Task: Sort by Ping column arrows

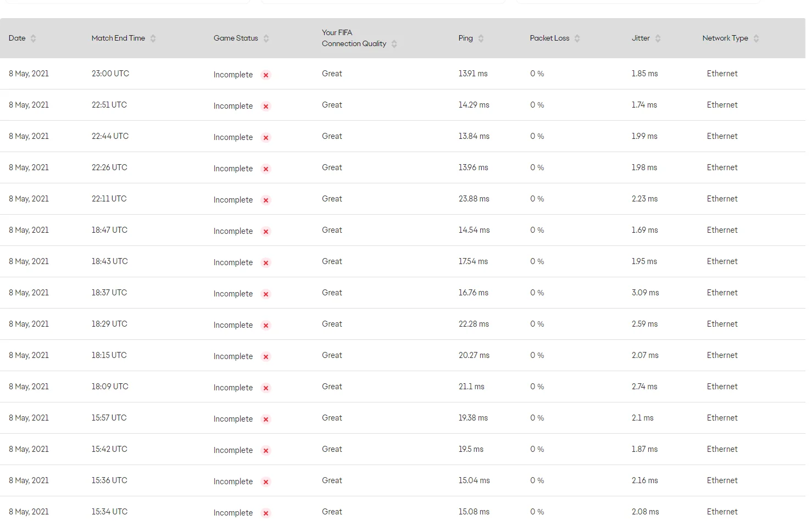Action: (481, 38)
